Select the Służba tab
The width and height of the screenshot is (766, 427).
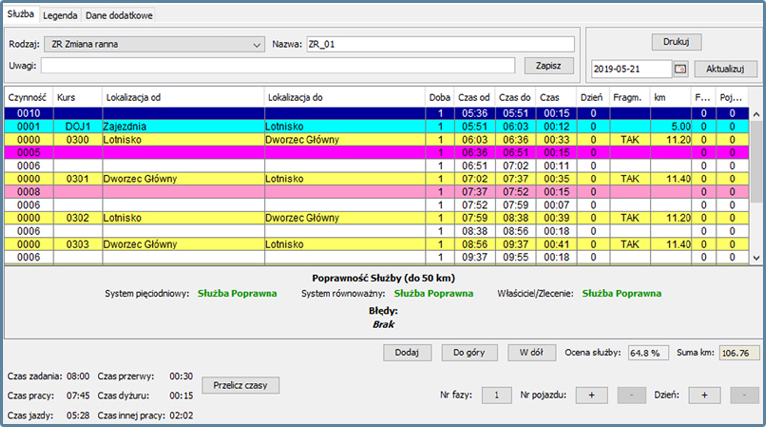tap(21, 14)
